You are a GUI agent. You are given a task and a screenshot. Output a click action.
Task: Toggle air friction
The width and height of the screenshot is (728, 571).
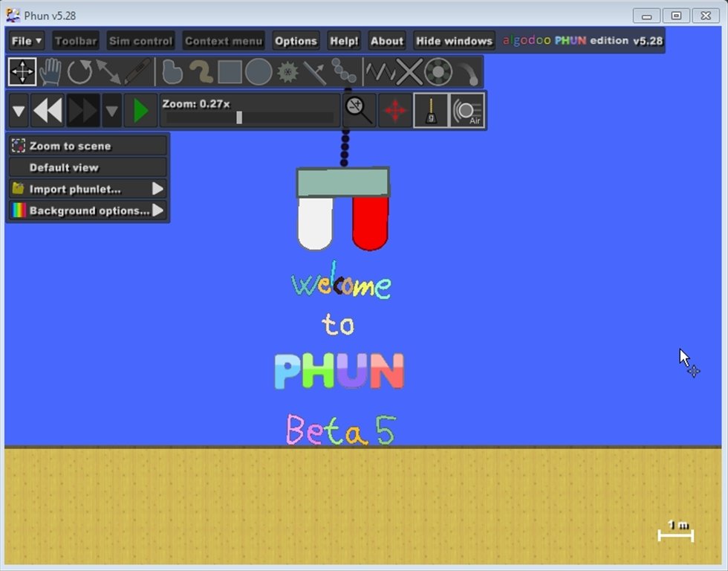tap(467, 111)
